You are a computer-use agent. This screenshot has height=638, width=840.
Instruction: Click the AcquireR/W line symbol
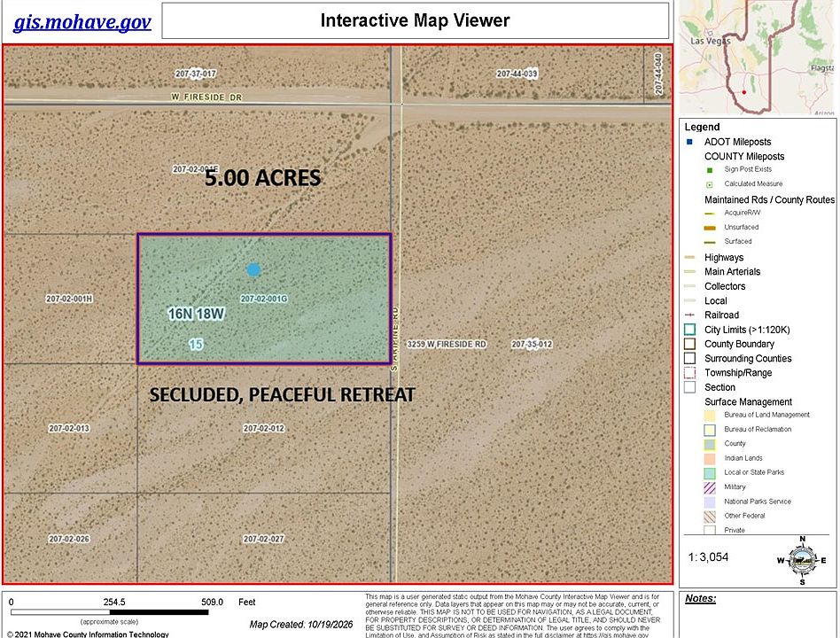[710, 214]
